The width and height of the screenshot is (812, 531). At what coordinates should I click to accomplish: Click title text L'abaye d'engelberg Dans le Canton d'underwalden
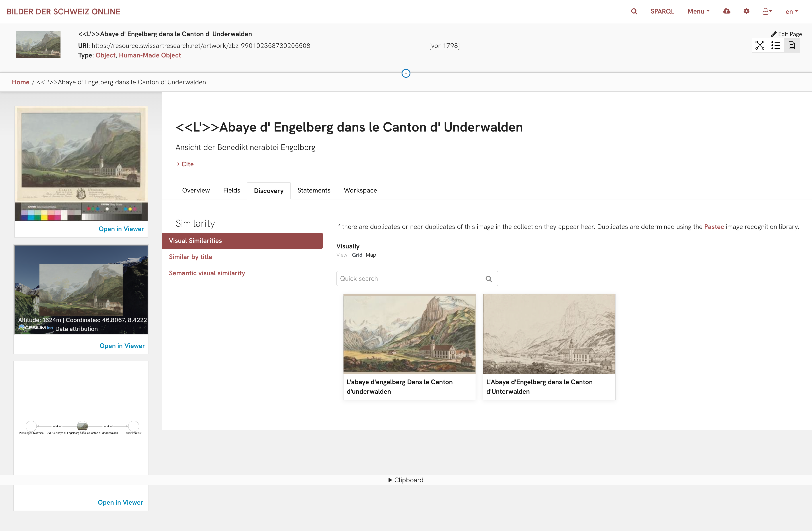click(x=400, y=387)
